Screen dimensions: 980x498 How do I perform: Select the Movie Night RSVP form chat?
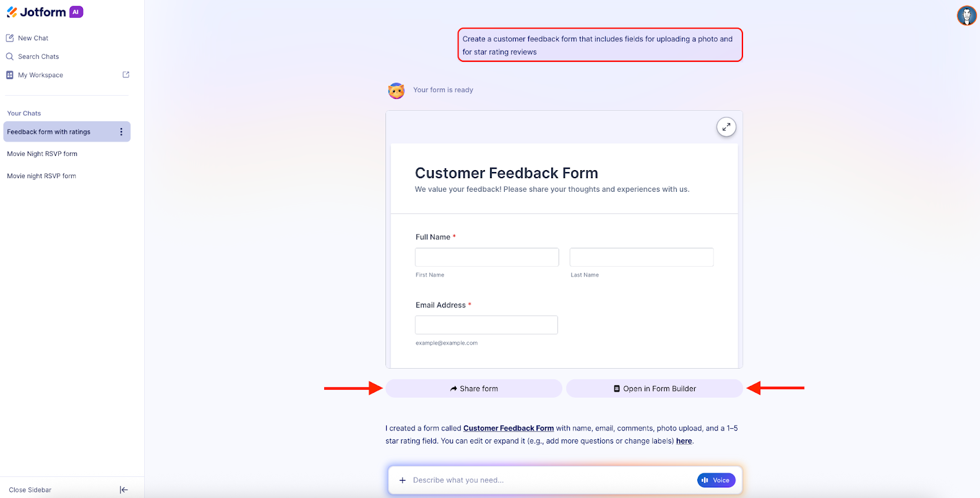tap(42, 153)
